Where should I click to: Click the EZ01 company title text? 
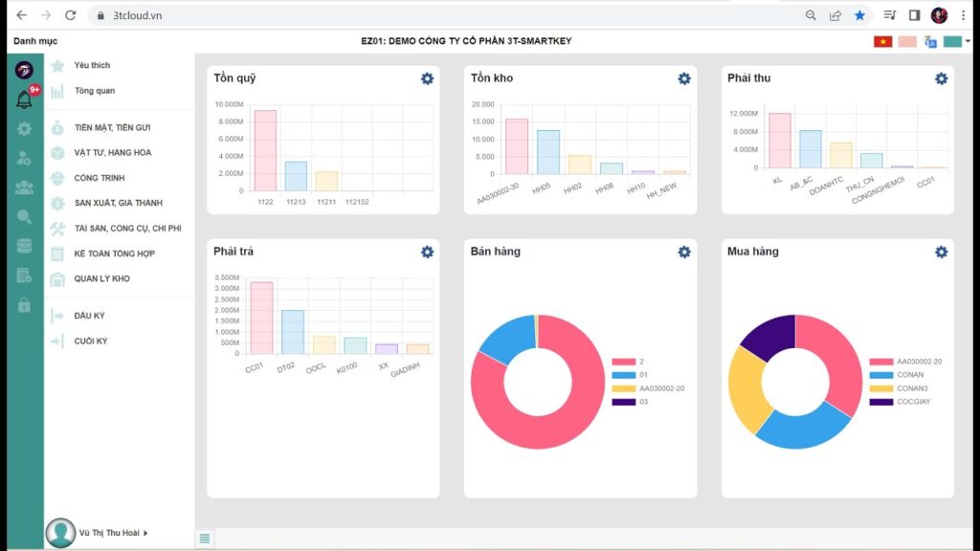[466, 41]
